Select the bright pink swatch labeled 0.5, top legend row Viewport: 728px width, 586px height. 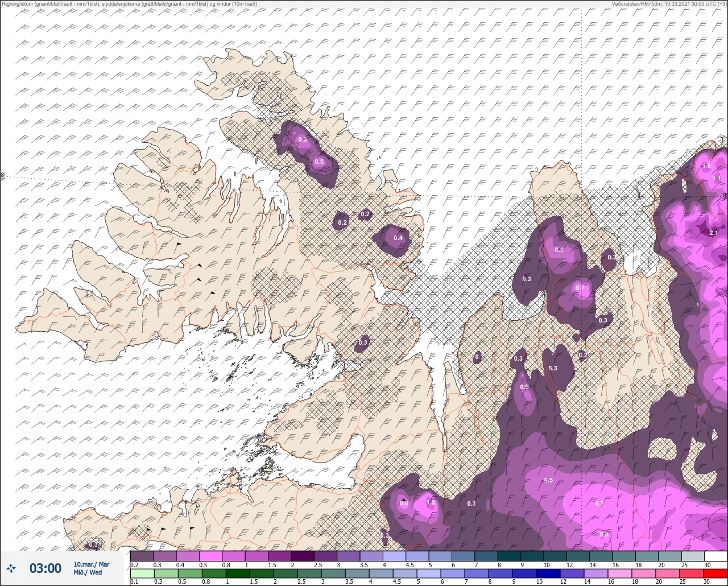[x=210, y=556]
